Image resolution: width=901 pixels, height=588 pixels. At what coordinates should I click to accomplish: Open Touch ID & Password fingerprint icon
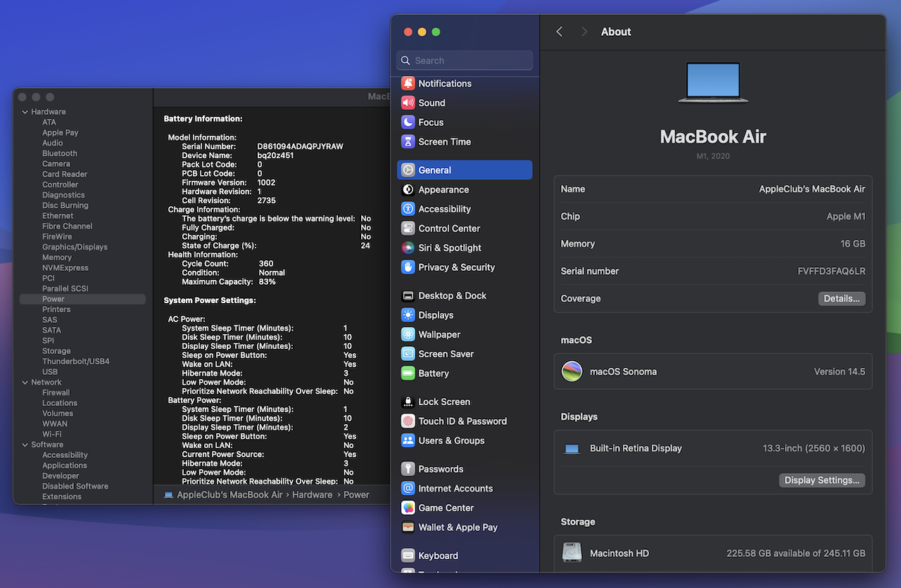point(408,421)
